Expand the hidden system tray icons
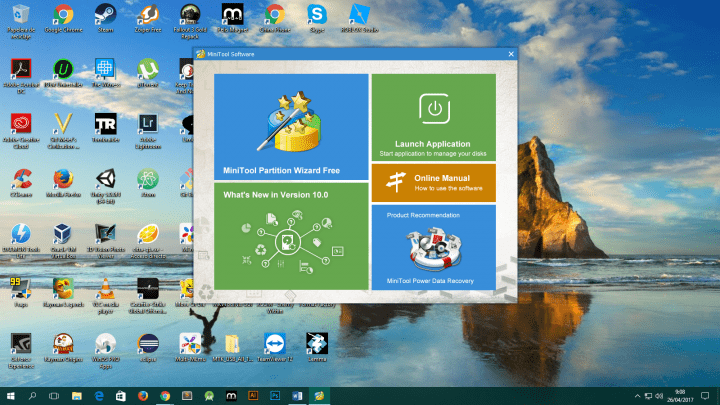This screenshot has height=405, width=720. click(x=637, y=396)
